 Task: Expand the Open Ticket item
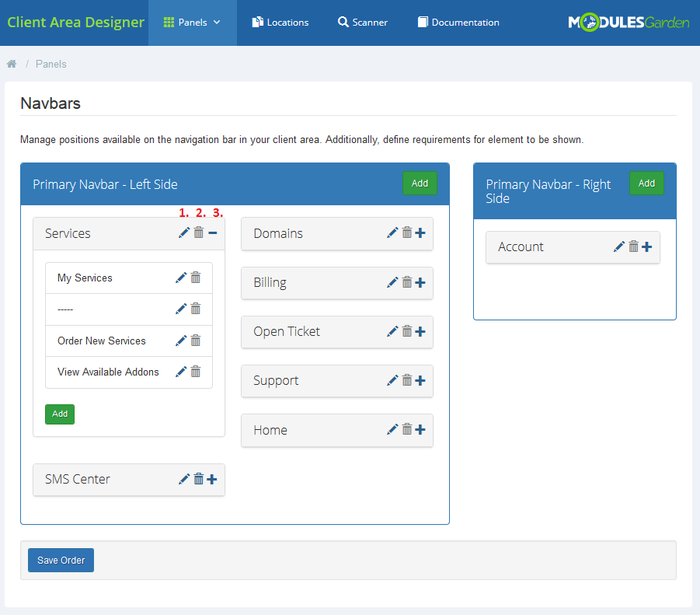point(420,331)
